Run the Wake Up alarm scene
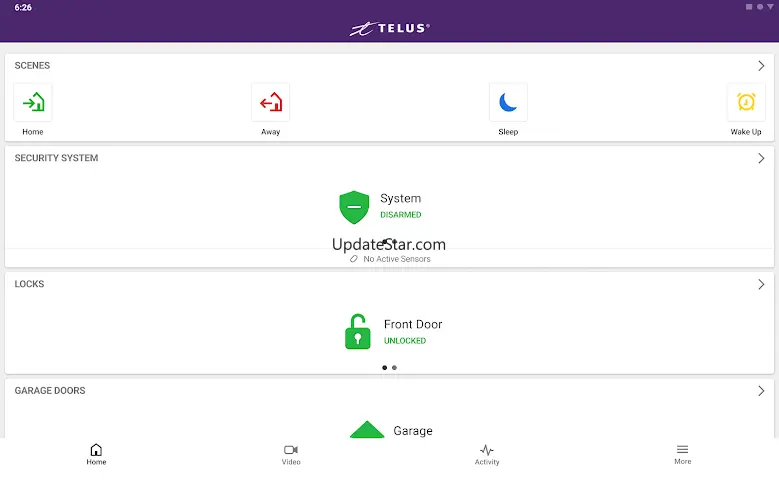Image resolution: width=779 pixels, height=487 pixels. point(746,103)
